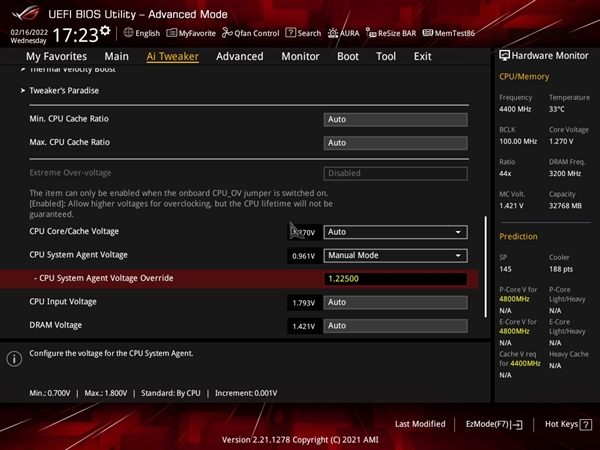600x450 pixels.
Task: Click the 188 pts Cooler value
Action: pyautogui.click(x=561, y=269)
